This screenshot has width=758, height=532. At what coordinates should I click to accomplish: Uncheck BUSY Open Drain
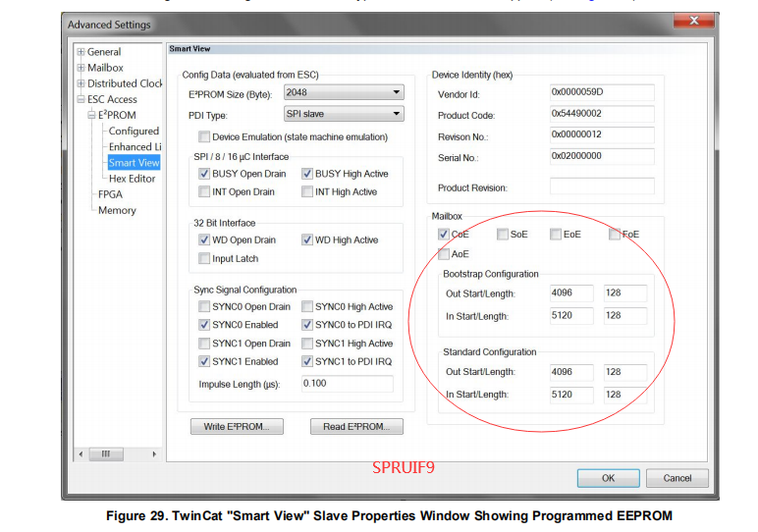click(x=204, y=174)
